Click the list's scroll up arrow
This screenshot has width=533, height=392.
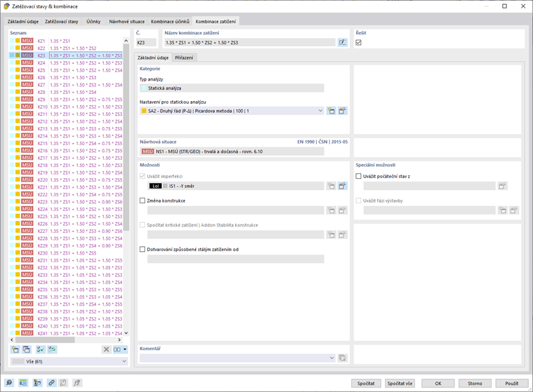[126, 41]
